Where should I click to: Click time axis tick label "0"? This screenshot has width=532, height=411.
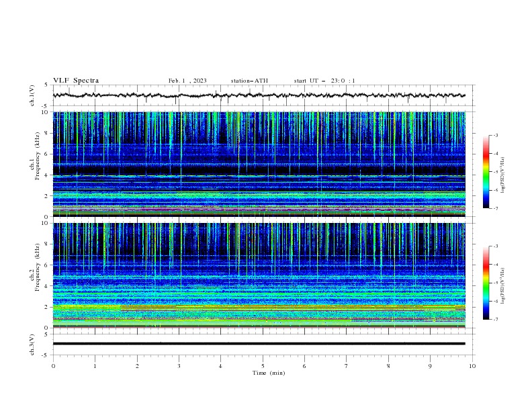pos(53,366)
